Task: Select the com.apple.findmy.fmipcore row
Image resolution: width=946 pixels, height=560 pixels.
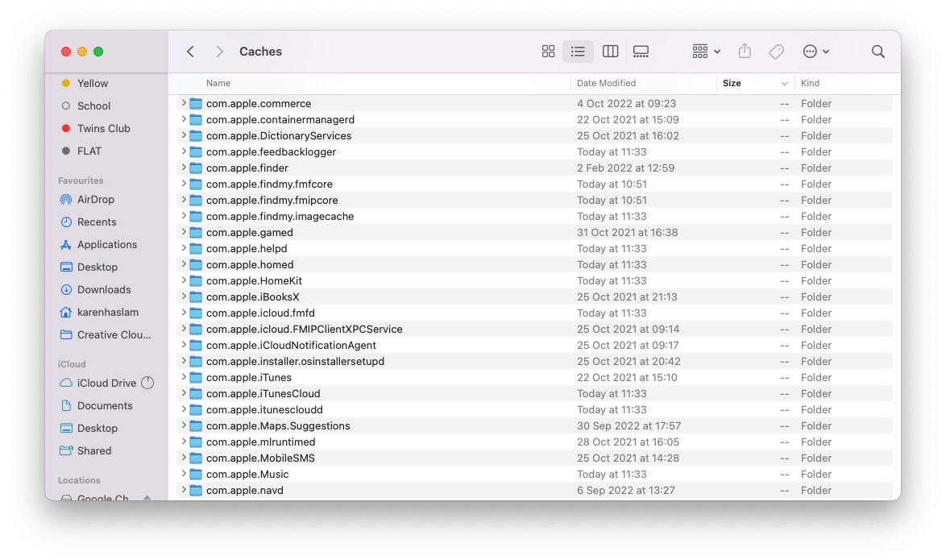Action: (534, 201)
